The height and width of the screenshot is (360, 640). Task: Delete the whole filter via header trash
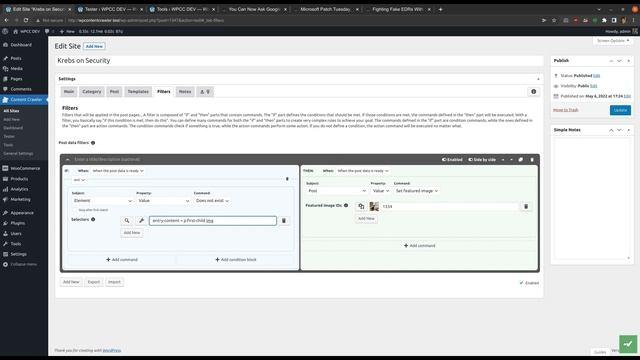coord(532,160)
